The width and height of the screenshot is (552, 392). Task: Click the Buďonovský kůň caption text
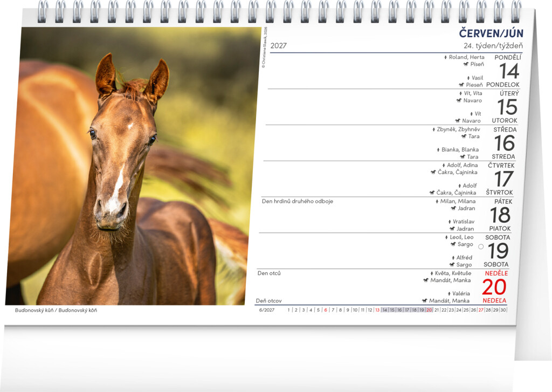[x=34, y=310]
